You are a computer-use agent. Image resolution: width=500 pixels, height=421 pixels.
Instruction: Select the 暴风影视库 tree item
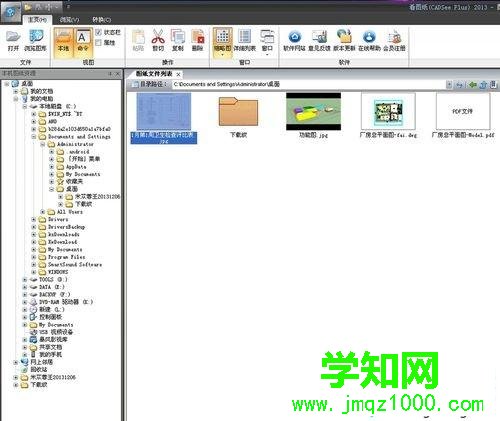click(53, 339)
